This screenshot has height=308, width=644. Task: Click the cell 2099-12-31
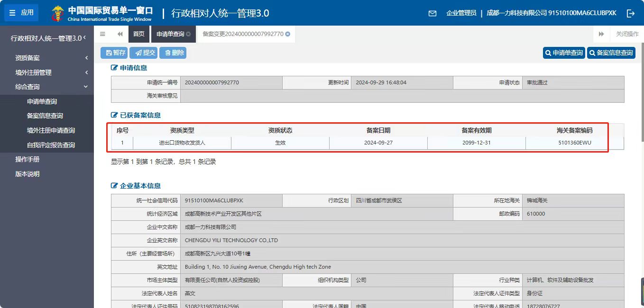(x=477, y=143)
